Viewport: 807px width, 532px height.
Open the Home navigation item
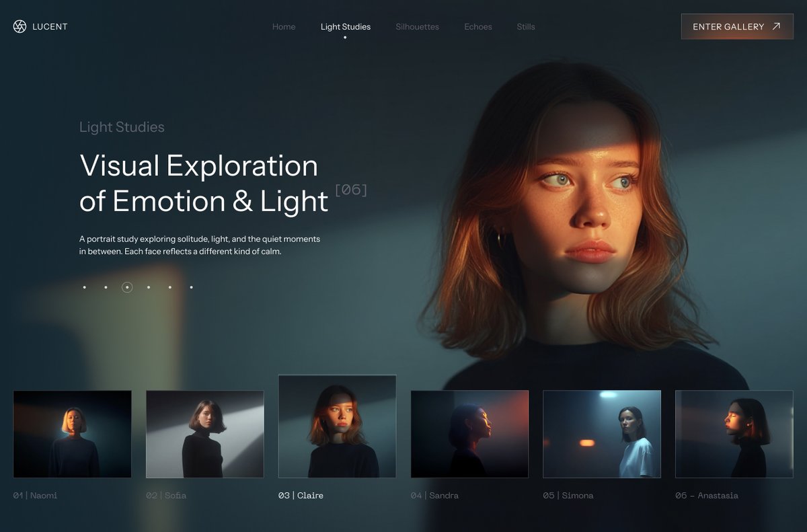point(283,27)
